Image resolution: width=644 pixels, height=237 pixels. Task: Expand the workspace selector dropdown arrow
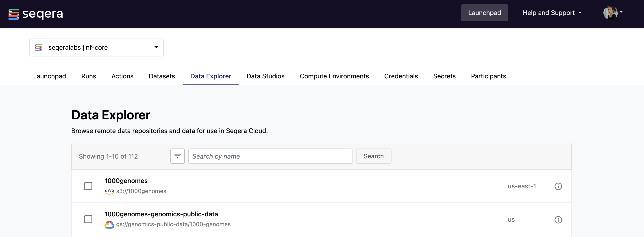coord(156,47)
